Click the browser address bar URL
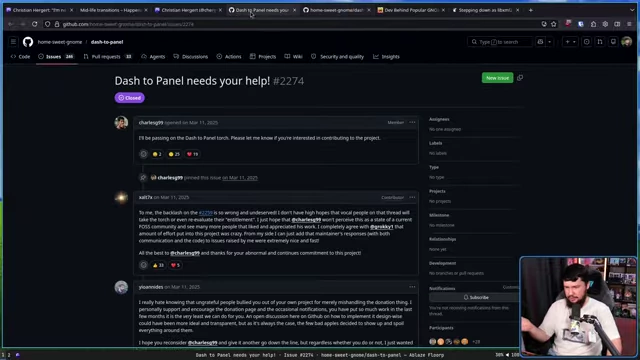The width and height of the screenshot is (640, 360). point(128,24)
